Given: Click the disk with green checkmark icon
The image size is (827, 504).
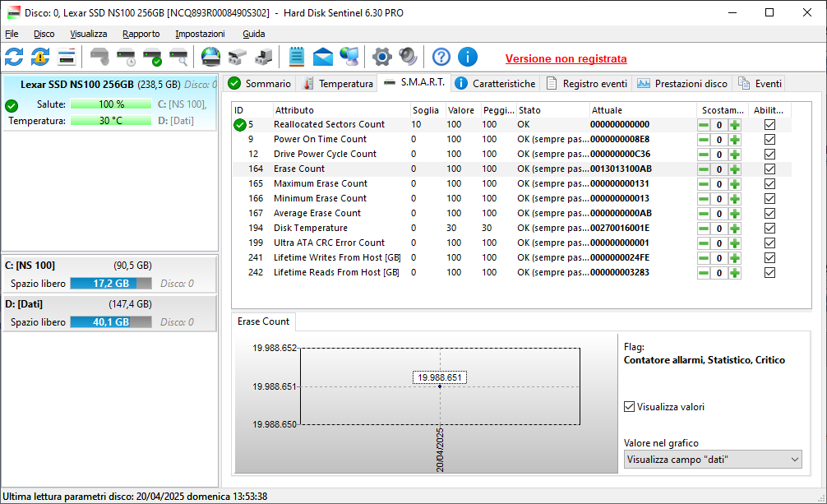Looking at the screenshot, I should pos(152,57).
